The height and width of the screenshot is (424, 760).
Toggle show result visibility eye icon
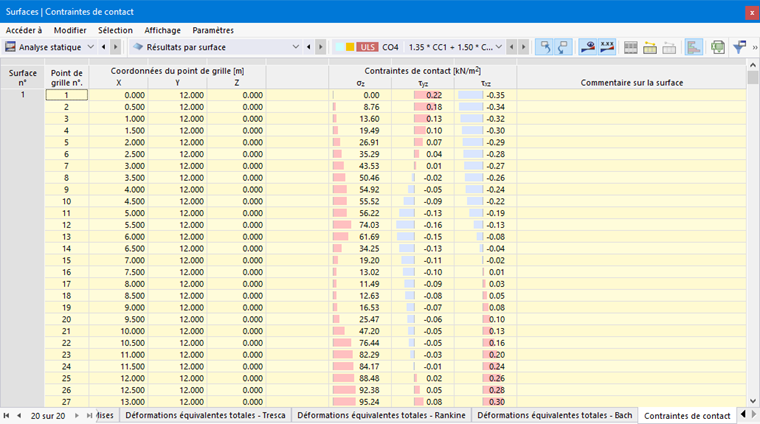[588, 47]
